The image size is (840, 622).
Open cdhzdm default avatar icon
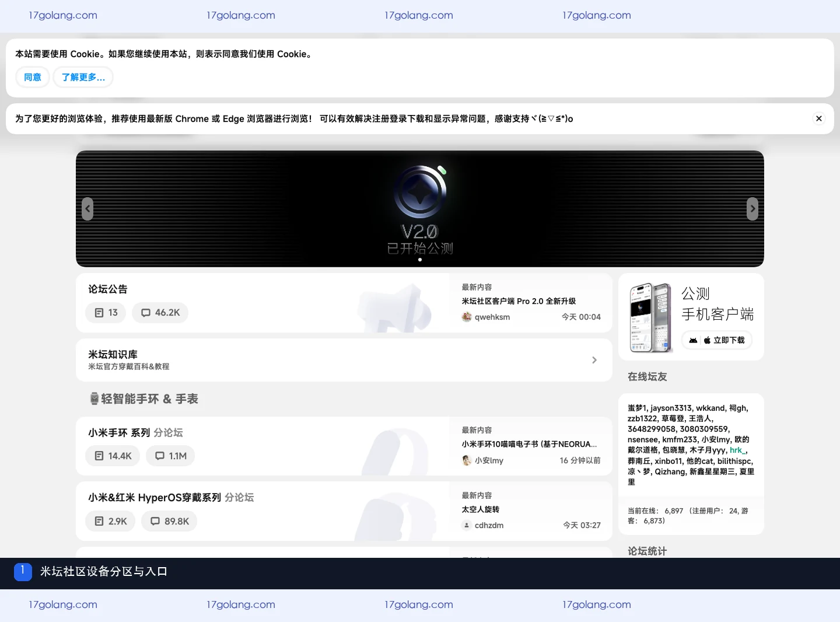467,525
